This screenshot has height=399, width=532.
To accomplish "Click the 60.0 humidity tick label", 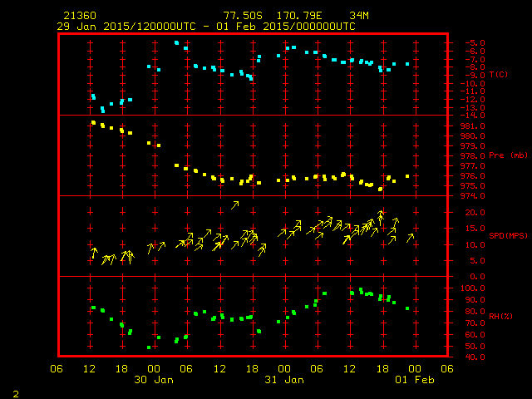I will [475, 334].
